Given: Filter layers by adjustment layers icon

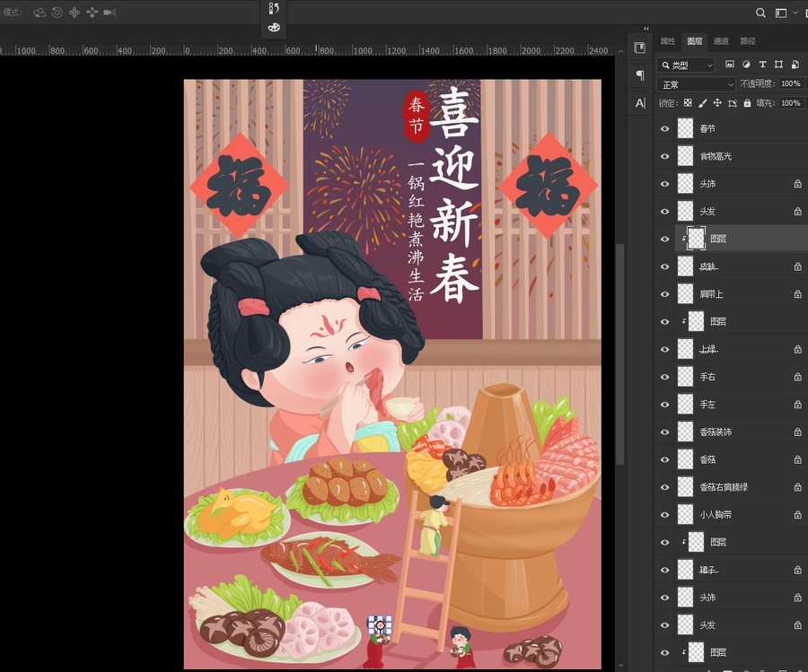Looking at the screenshot, I should (x=746, y=65).
